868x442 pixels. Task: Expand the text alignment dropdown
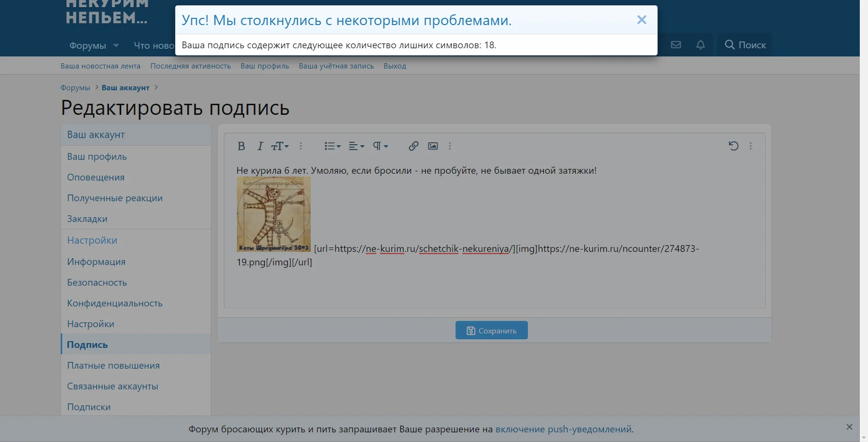(x=357, y=146)
